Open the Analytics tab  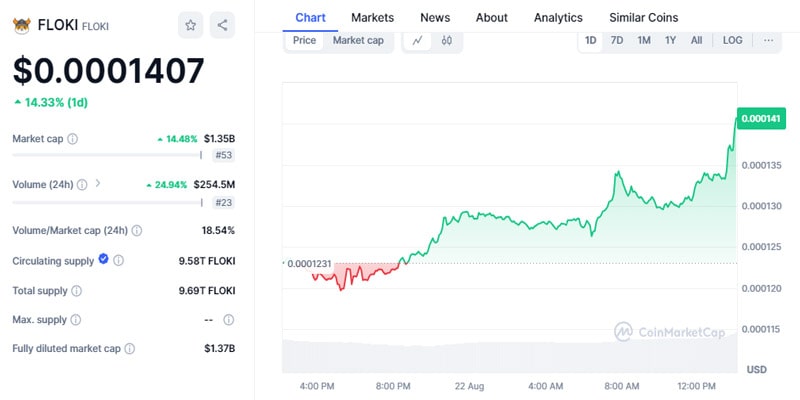tap(558, 18)
